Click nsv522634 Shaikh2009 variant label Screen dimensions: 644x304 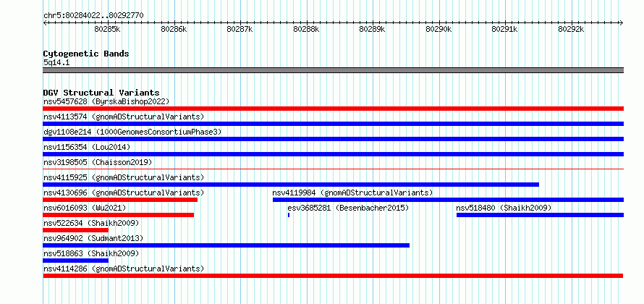(x=91, y=223)
